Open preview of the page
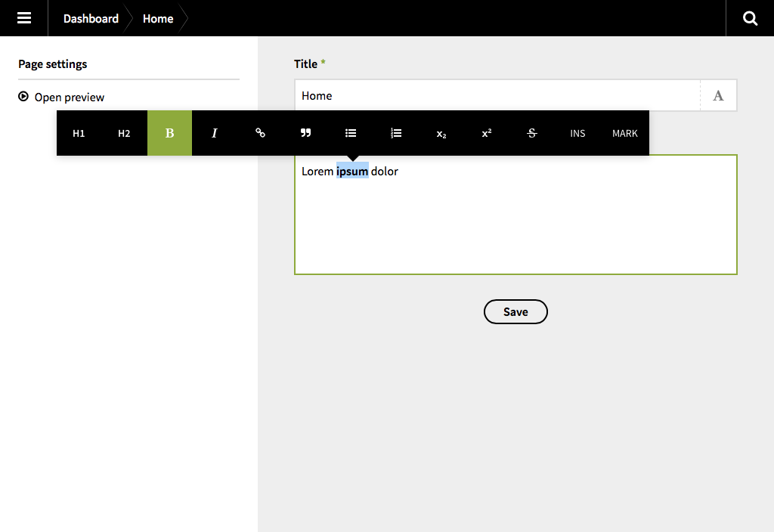This screenshot has height=532, width=774. point(69,97)
